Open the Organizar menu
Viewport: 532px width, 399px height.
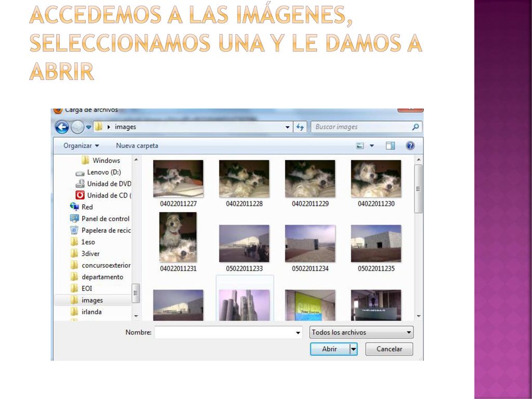tap(81, 145)
